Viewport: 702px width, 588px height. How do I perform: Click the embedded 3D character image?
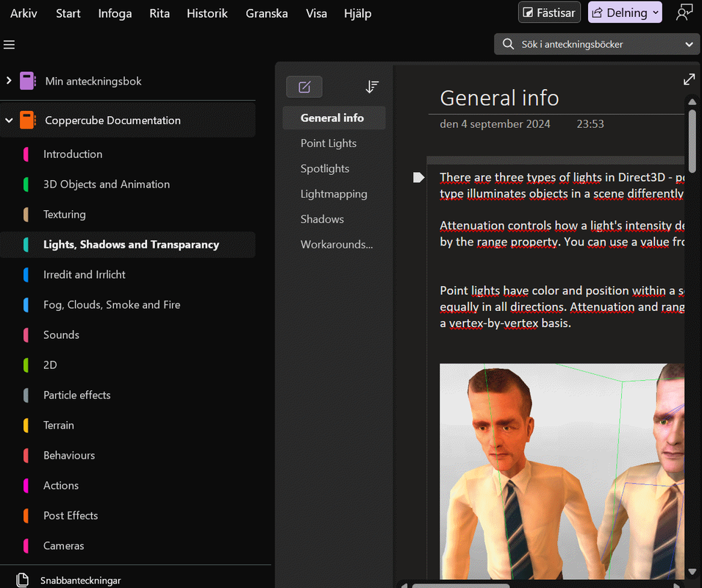[562, 471]
